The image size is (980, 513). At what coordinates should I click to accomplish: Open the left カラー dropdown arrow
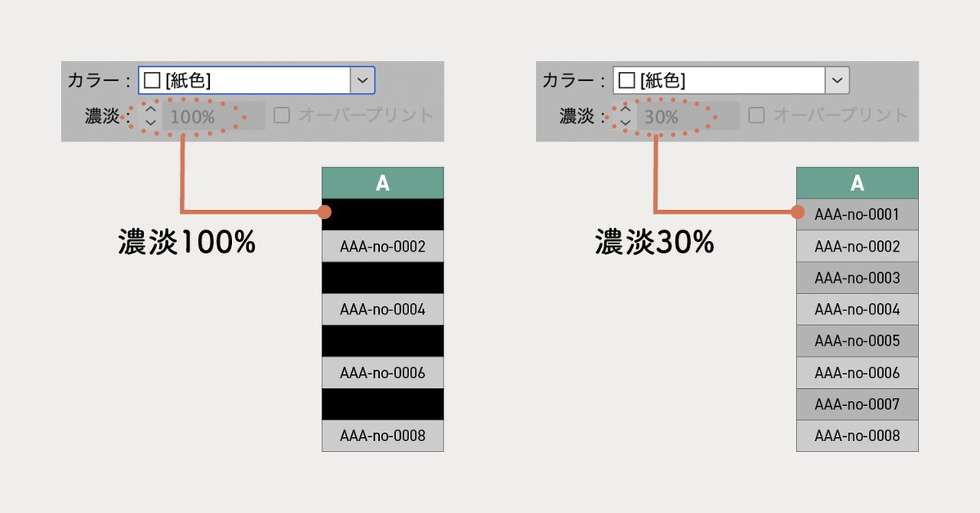[x=363, y=81]
